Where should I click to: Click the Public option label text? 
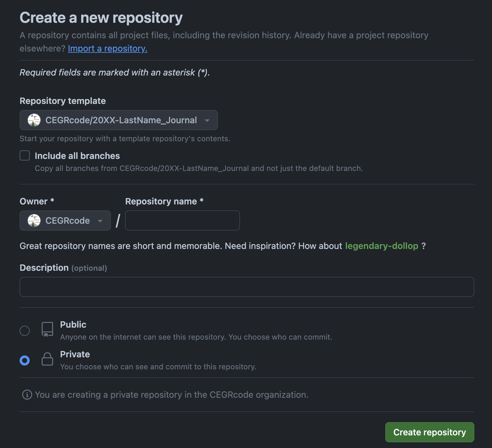(73, 324)
